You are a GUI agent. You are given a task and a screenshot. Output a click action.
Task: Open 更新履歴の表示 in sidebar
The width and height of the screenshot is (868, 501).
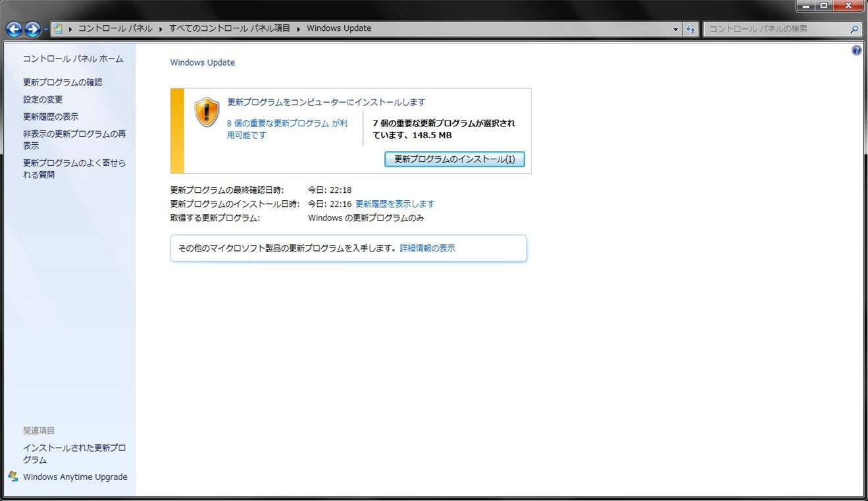(51, 117)
